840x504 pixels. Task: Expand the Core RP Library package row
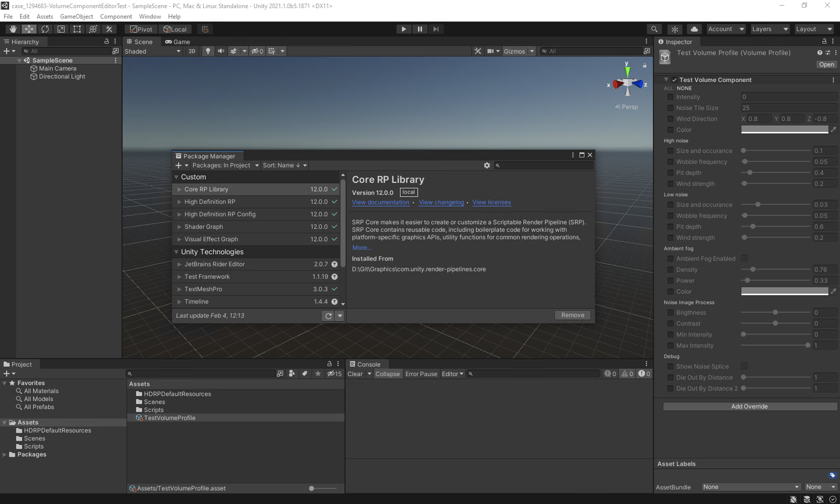click(179, 189)
